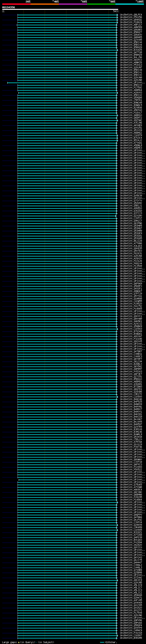Select the UniRef100_A2AX43 label
The height and width of the screenshot is (644, 146).
[x=131, y=93]
